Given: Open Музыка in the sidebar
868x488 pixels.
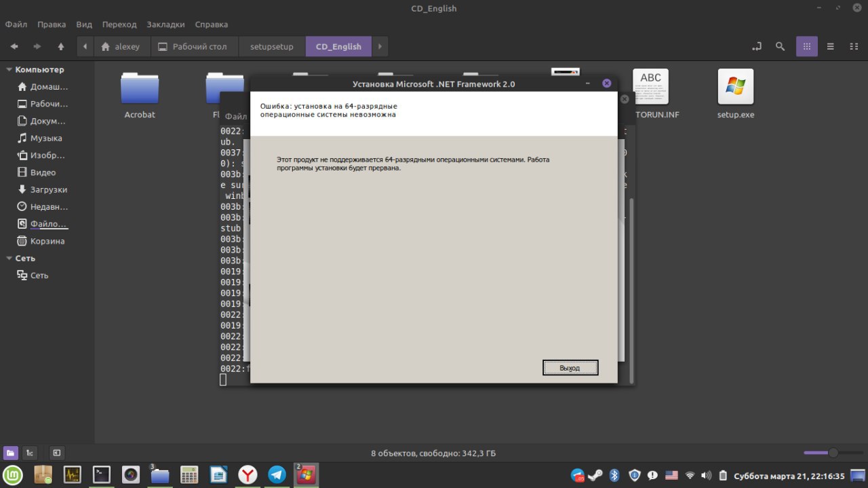Looking at the screenshot, I should tap(39, 138).
